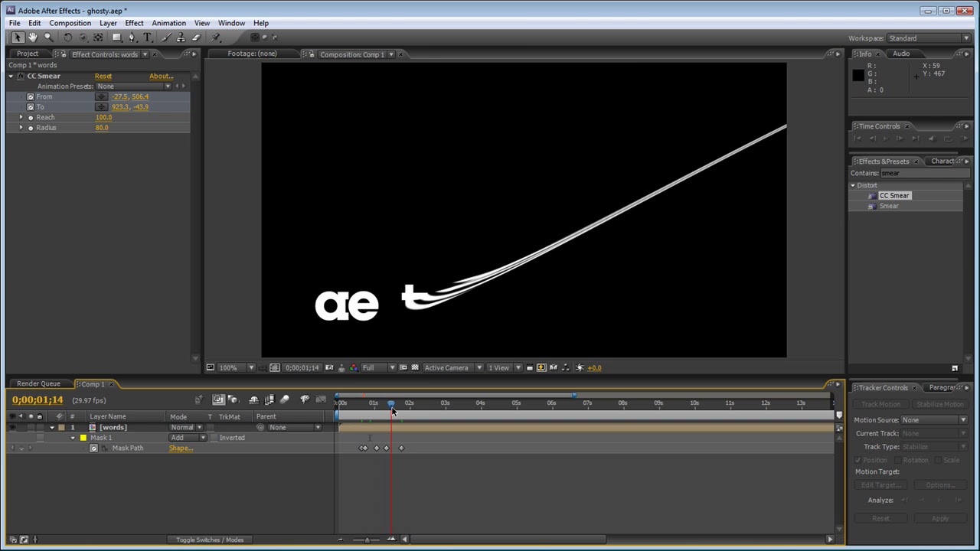Select the Pen tool
Viewport: 980px width, 551px height.
[x=132, y=37]
